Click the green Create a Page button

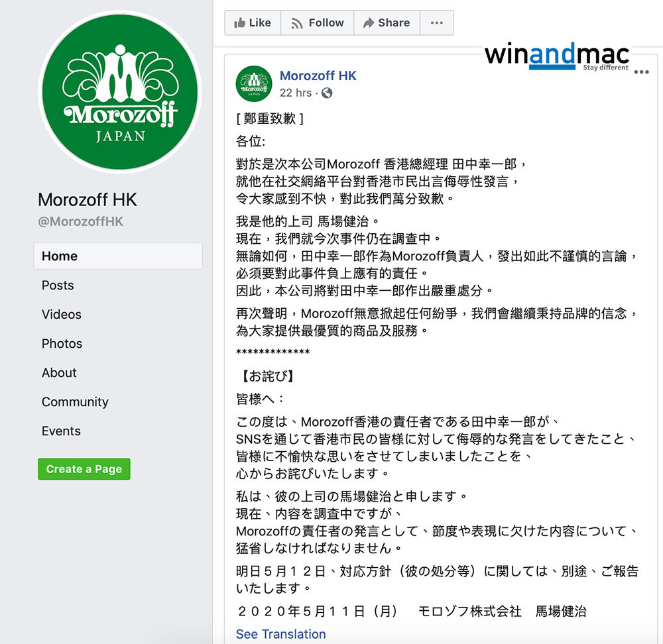(x=84, y=469)
